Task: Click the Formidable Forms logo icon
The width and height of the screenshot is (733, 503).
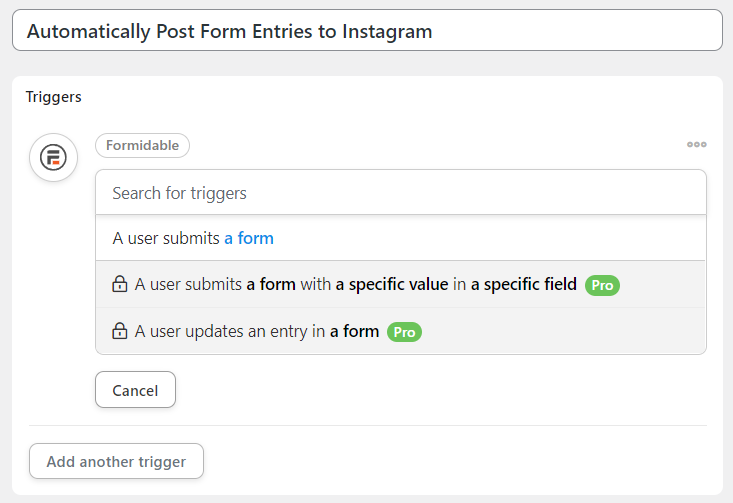Action: (x=53, y=158)
